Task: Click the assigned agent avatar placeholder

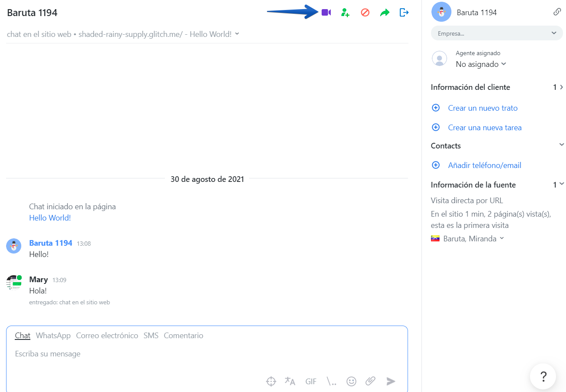Action: [x=439, y=59]
